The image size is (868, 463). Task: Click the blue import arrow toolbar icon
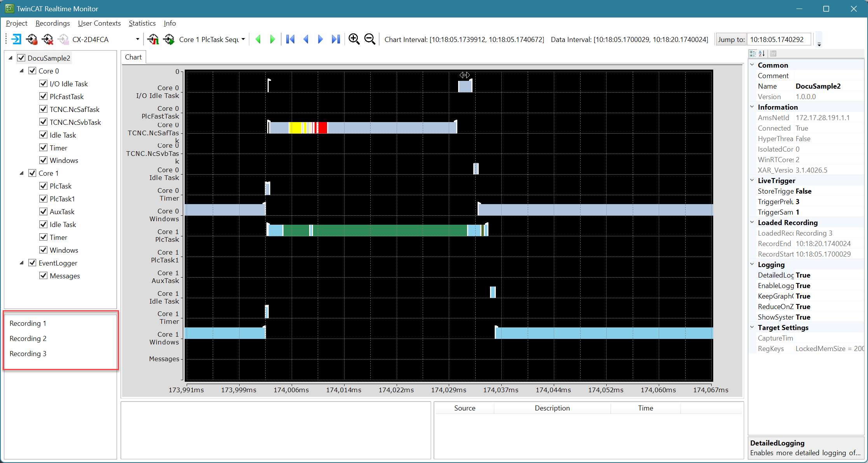tap(16, 39)
